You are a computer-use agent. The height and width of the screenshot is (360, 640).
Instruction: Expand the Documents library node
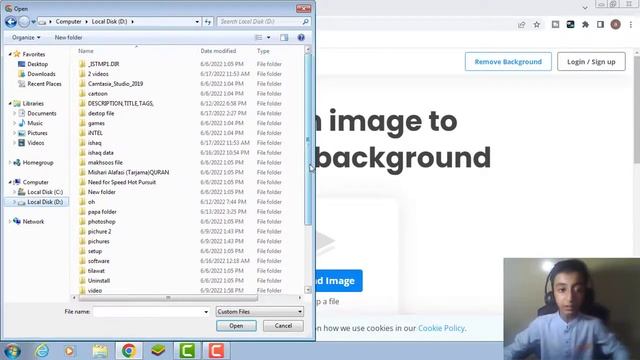[x=15, y=113]
